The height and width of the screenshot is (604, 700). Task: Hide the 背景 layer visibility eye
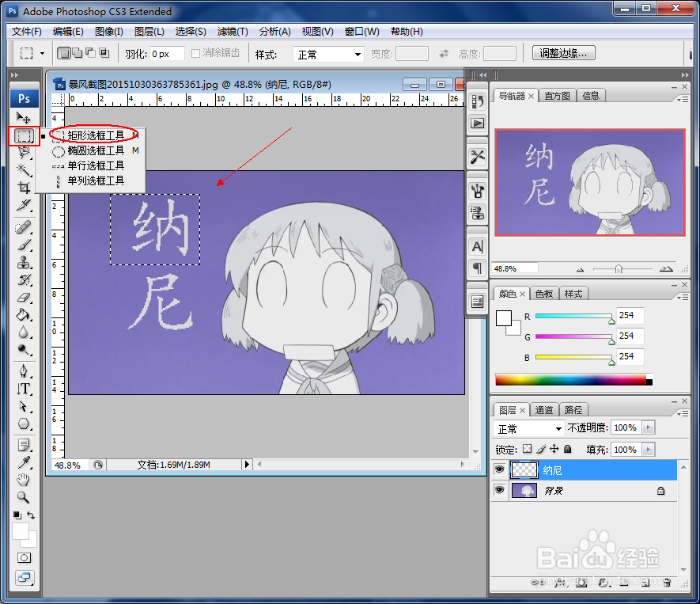point(499,491)
